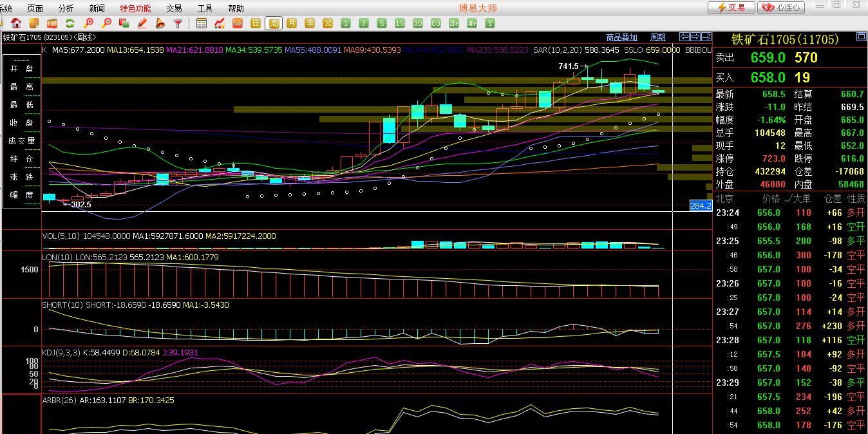
Task: Switch to the Tick chart icon
Action: point(238,23)
